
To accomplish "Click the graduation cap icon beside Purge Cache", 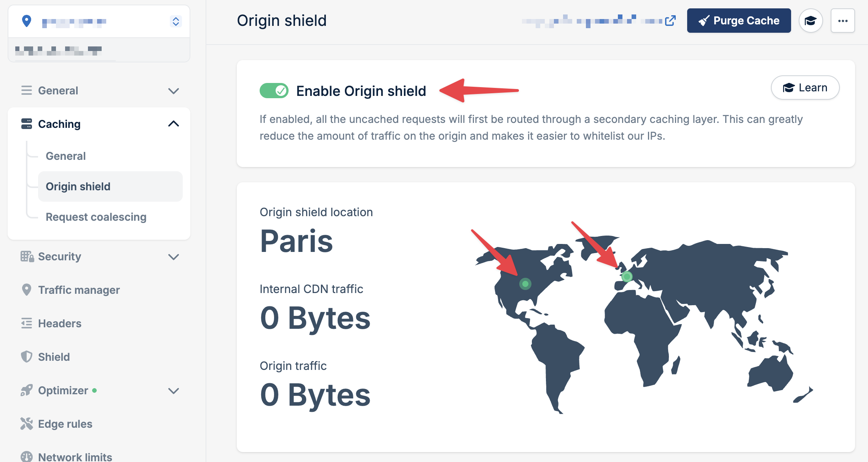I will pyautogui.click(x=811, y=21).
